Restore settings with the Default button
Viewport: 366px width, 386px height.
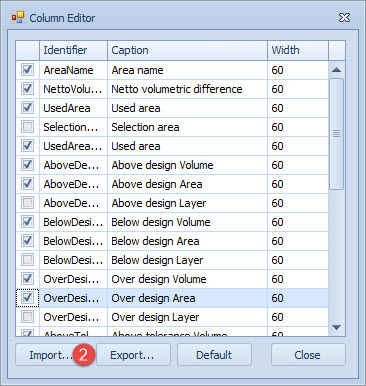pos(214,355)
